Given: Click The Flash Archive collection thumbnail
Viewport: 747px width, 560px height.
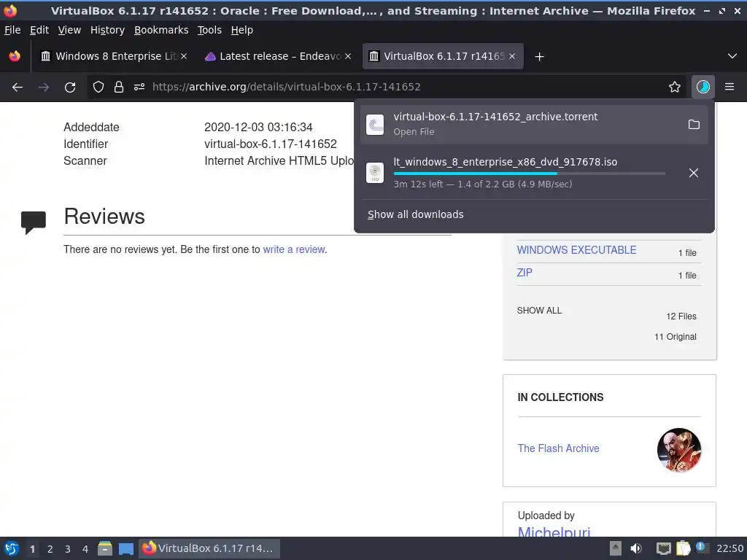Looking at the screenshot, I should [679, 449].
